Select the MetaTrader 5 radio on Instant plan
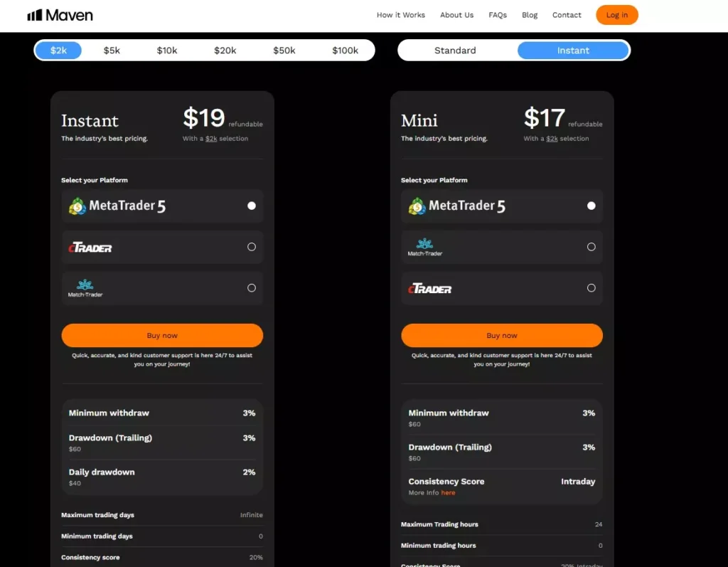728x567 pixels. 252,206
